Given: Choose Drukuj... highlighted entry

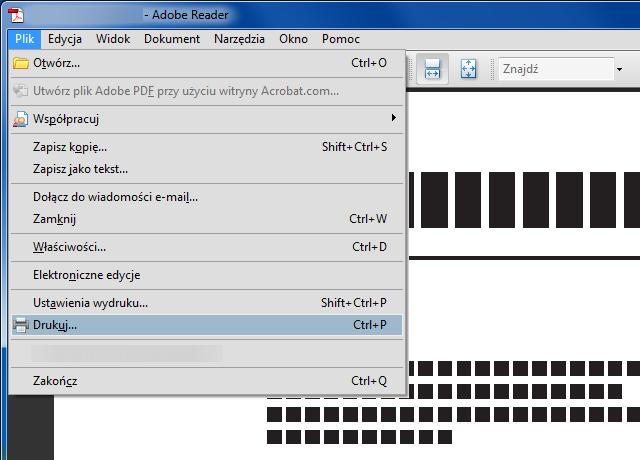Looking at the screenshot, I should [x=207, y=325].
